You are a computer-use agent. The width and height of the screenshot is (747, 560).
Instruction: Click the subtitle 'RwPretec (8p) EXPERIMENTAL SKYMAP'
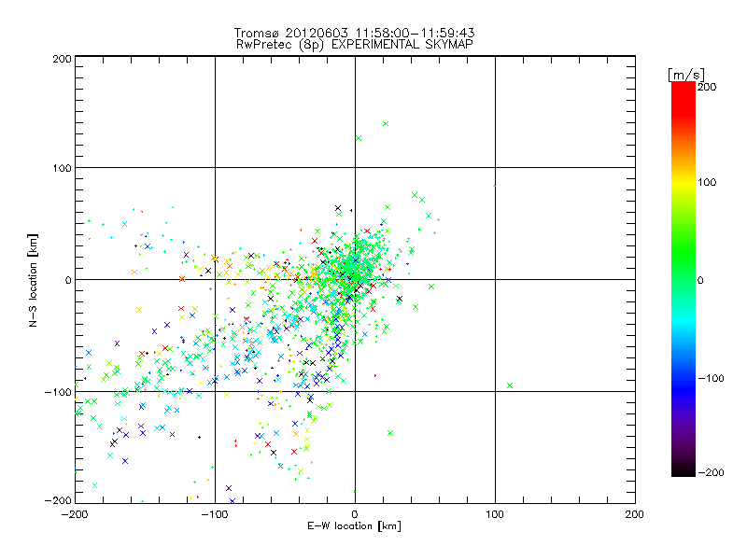click(x=355, y=45)
